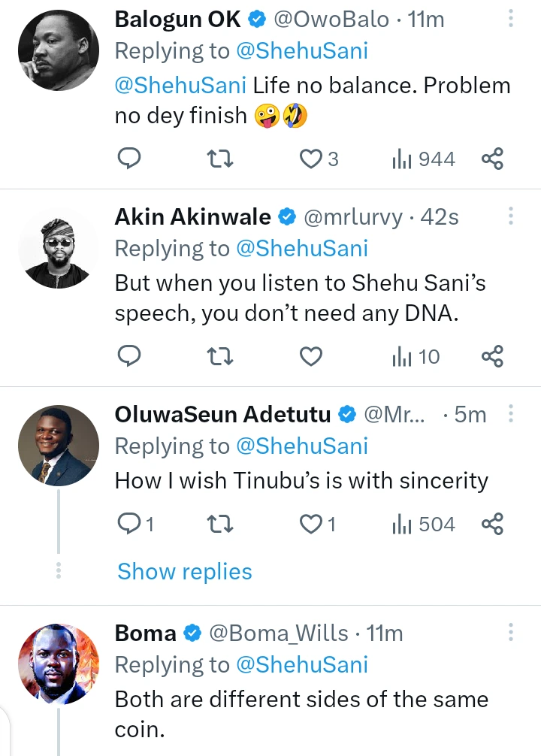The height and width of the screenshot is (756, 541).
Task: Like OluwaSeun Adetutu's tweet
Action: [310, 524]
